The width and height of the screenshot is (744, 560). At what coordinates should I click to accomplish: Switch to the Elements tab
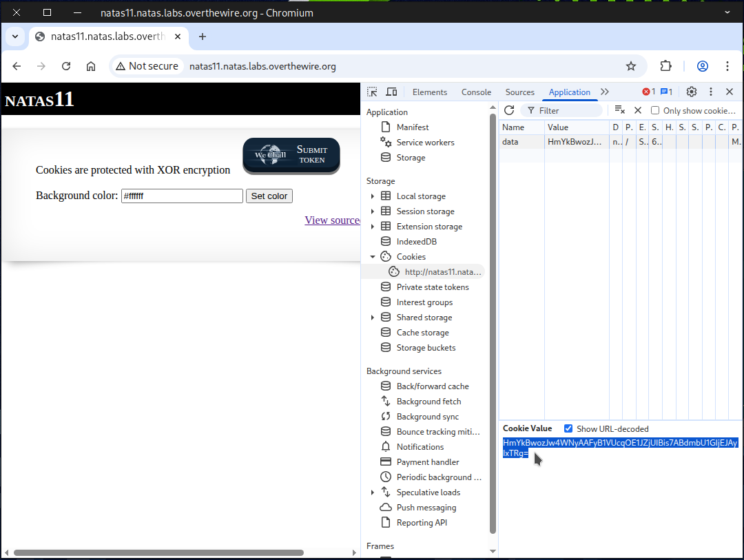tap(430, 92)
